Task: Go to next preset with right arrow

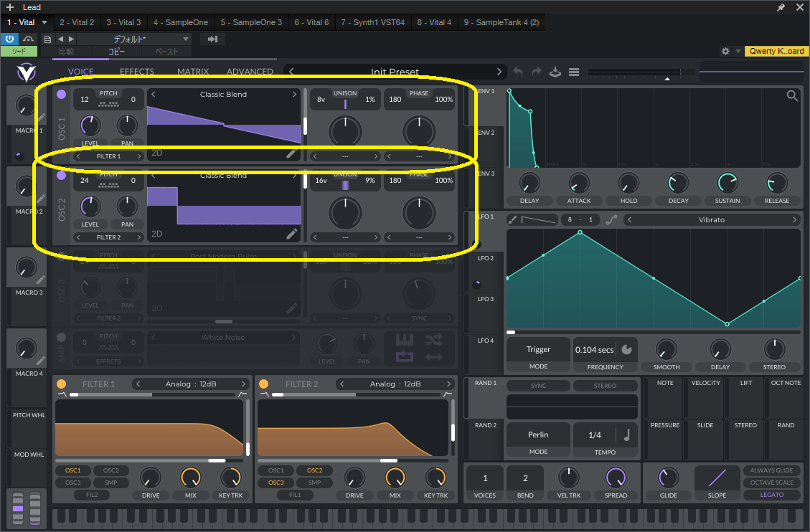Action: (x=499, y=72)
